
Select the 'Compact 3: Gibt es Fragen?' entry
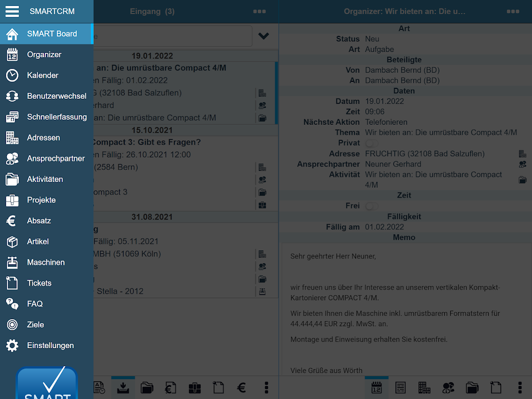(185, 174)
